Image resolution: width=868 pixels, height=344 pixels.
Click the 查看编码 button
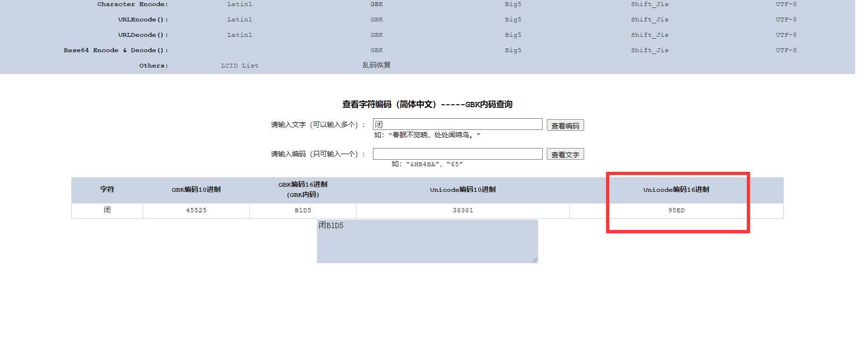tap(565, 125)
